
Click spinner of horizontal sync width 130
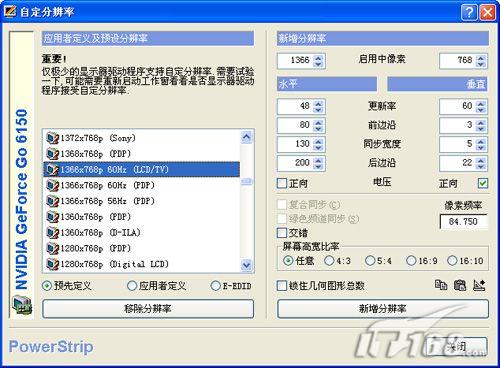tap(318, 144)
